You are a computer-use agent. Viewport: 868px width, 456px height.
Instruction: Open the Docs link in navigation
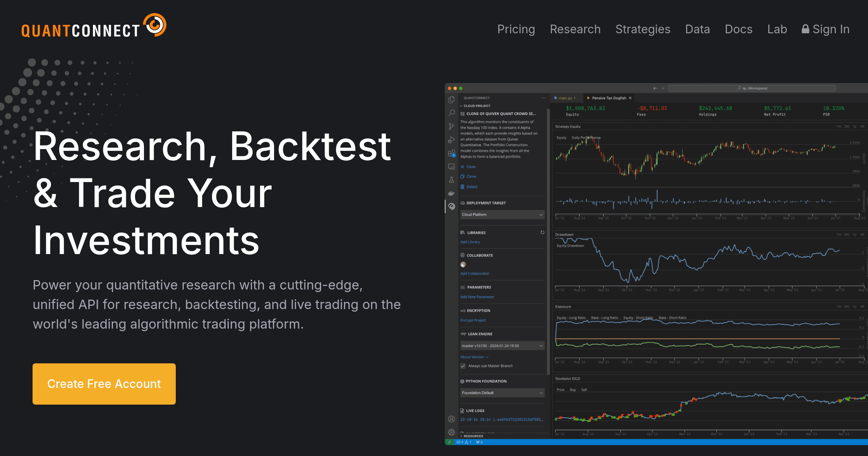point(739,29)
